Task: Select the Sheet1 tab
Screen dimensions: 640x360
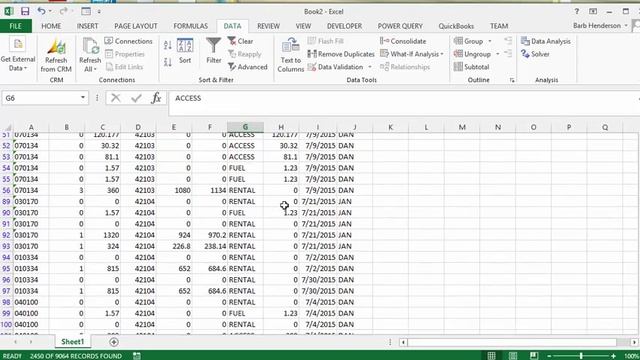Action: [72, 342]
